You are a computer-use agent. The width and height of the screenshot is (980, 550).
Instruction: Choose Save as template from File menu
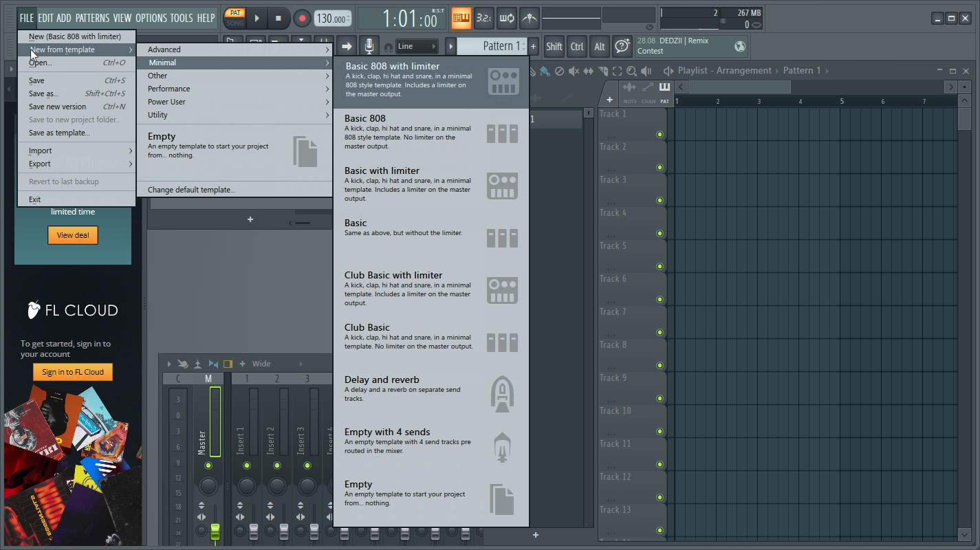point(76,133)
